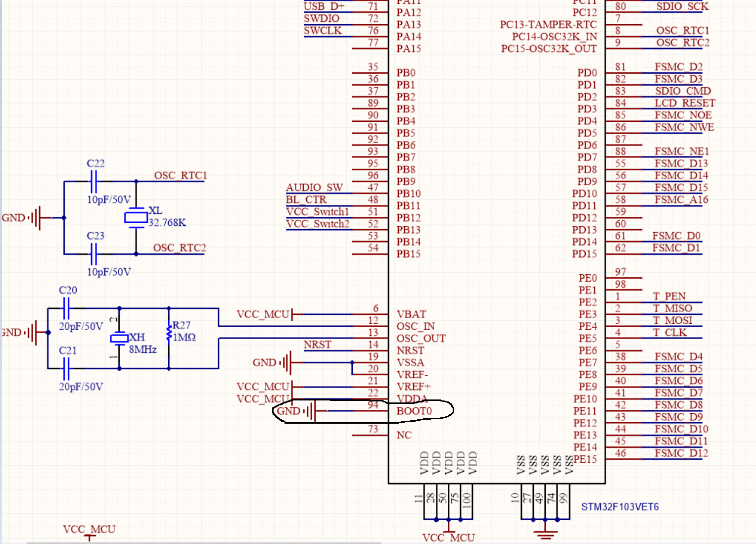Viewport: 756px width, 544px height.
Task: Click the NRST net label
Action: (318, 345)
